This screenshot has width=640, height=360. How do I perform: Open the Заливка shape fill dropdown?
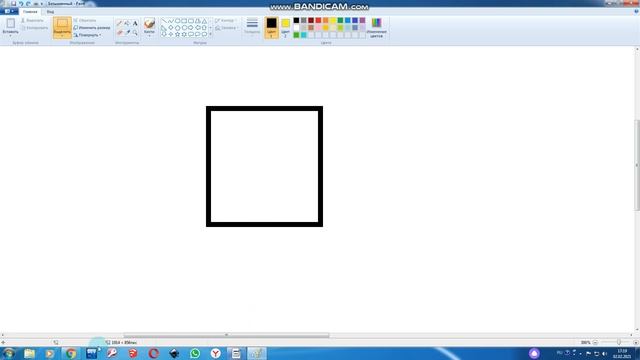tap(227, 28)
